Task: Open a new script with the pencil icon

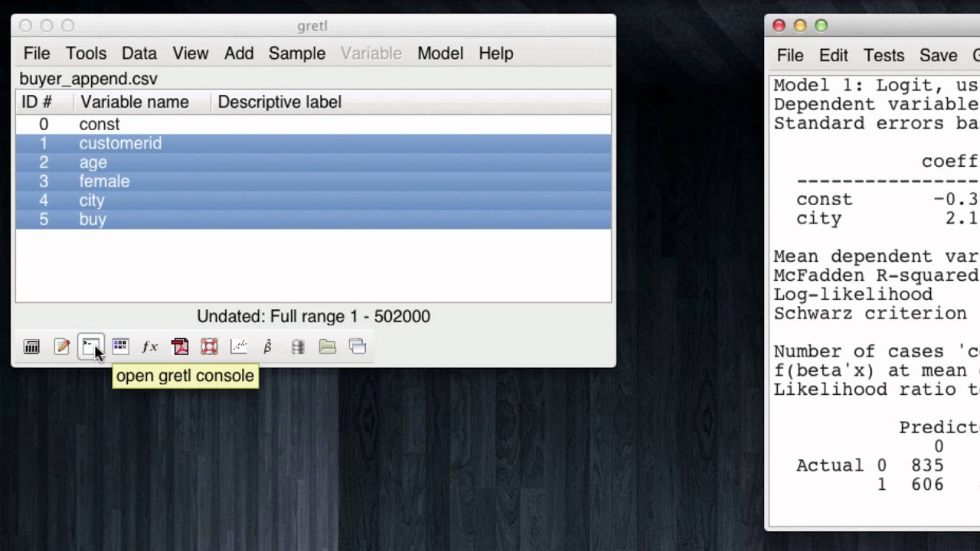Action: (x=61, y=347)
